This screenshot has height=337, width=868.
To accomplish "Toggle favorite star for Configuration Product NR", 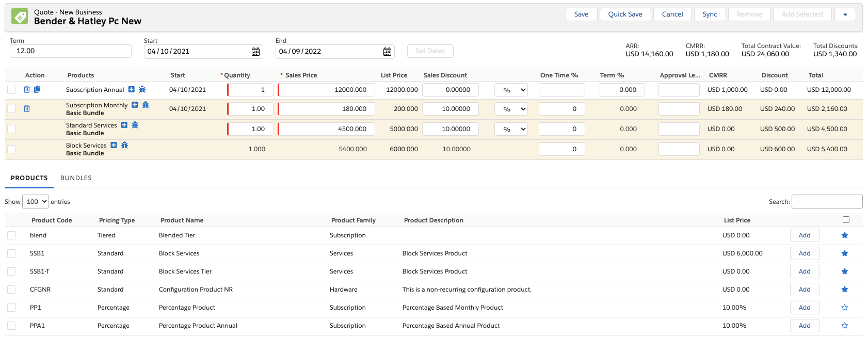I will coord(845,290).
